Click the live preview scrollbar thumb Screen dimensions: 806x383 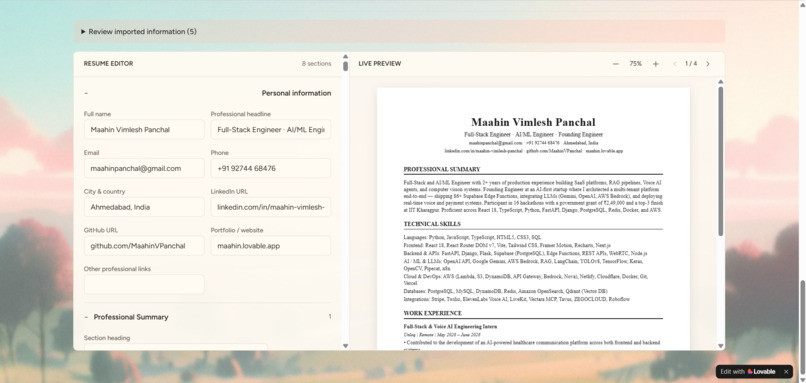point(721,161)
